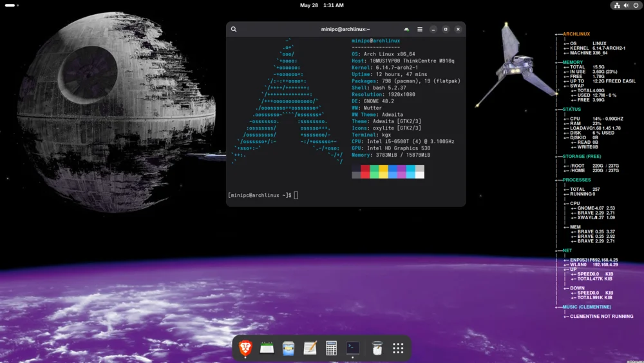
Task: Click the PROCESSES heading in desktop widget
Action: coord(576,180)
